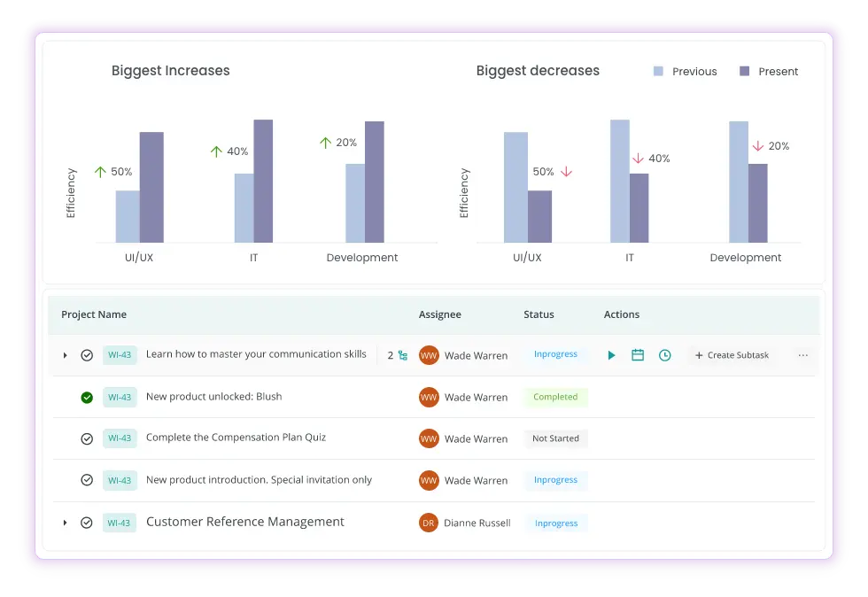The width and height of the screenshot is (868, 597).
Task: Click the subtask hierarchy icon beside the number 2
Action: pyautogui.click(x=403, y=355)
